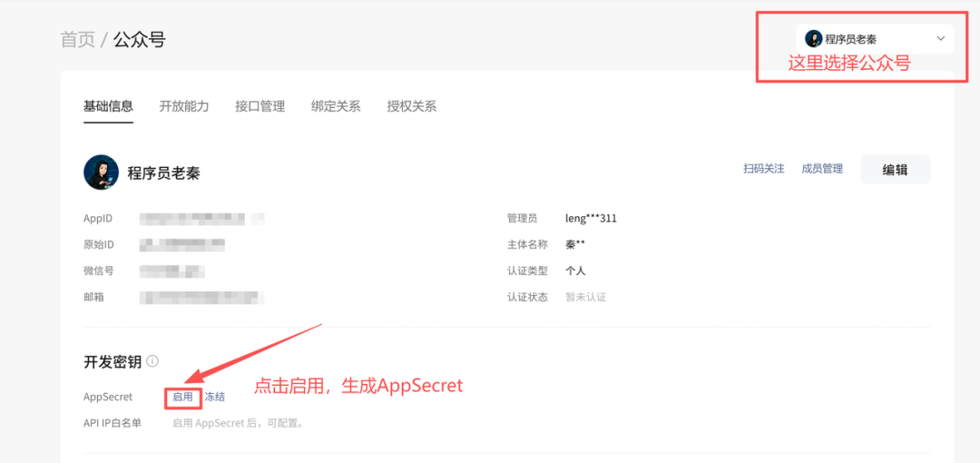Click the 公众号 breadcrumb title
Screen dimensions: 980x463
coord(140,40)
